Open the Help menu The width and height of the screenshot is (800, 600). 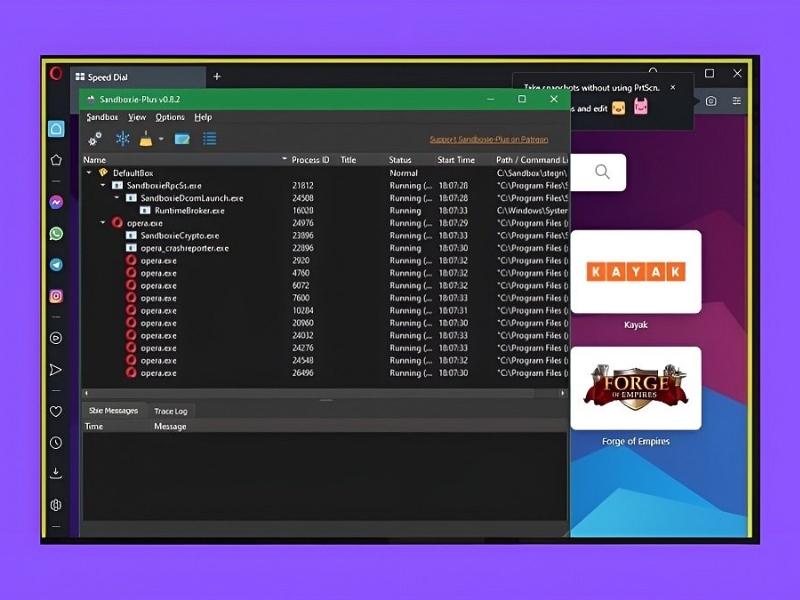point(203,117)
